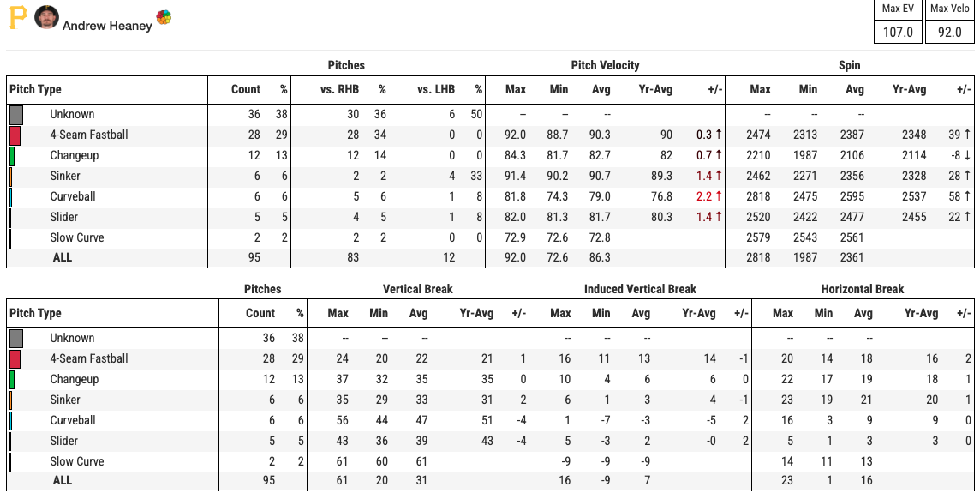Click the gray Unknown pitch swatch in top table
Viewport: 980px width, 499px height.
pos(15,115)
